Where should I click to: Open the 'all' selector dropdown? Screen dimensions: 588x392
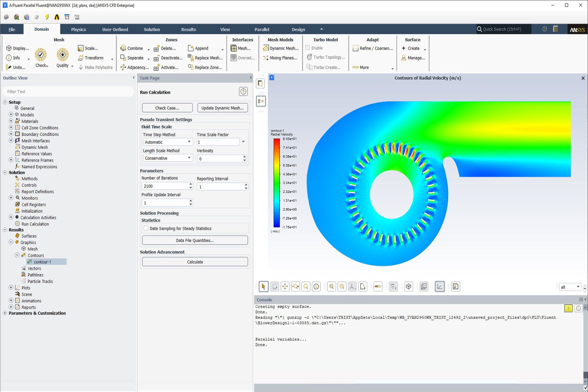pyautogui.click(x=570, y=287)
